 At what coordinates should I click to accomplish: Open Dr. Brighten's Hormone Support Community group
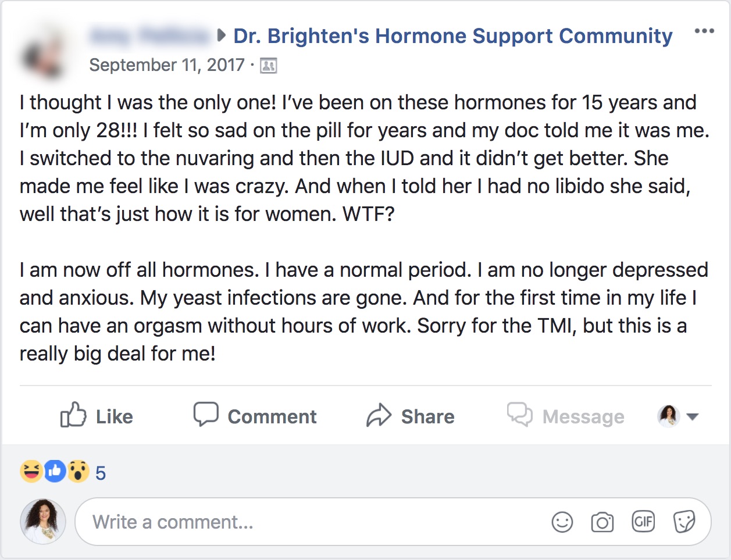pos(453,36)
